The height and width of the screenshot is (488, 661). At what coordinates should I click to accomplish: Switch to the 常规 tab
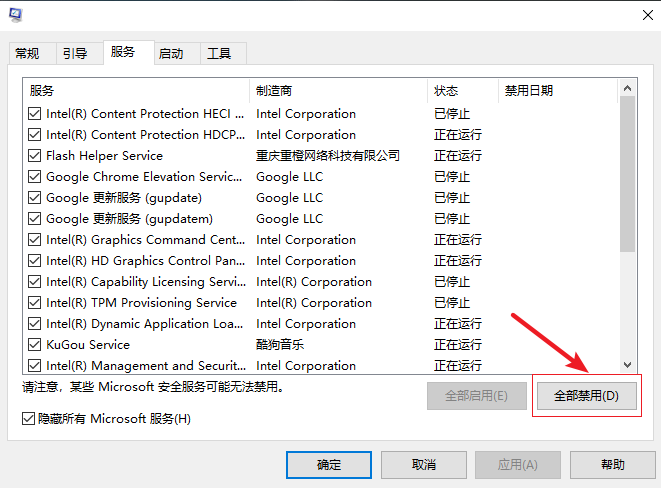pyautogui.click(x=28, y=54)
